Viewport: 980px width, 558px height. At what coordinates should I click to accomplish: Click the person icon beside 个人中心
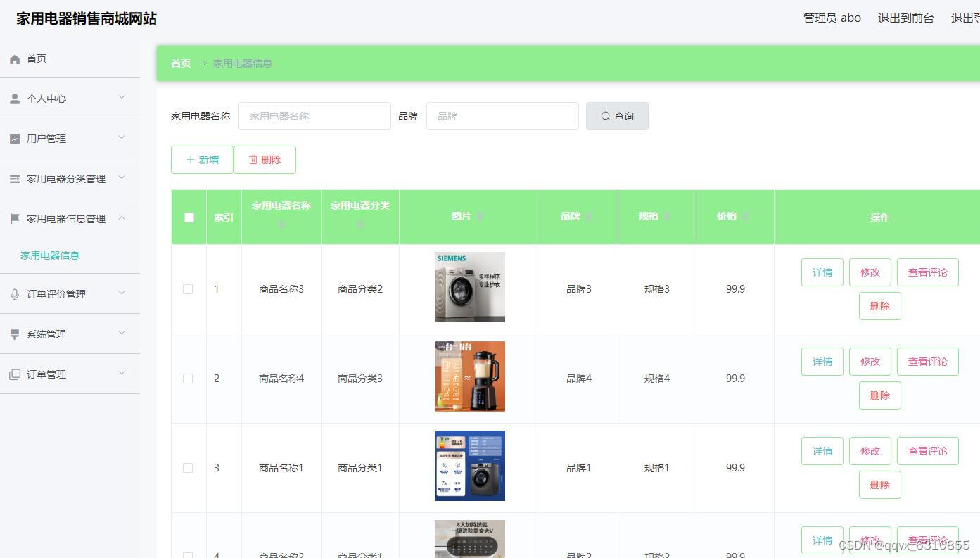coord(15,99)
